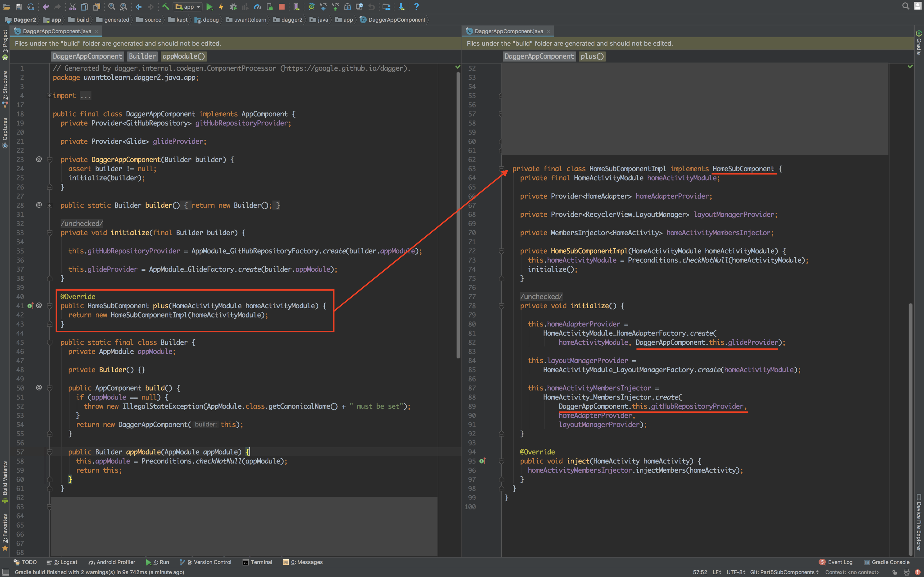Click the VCS Update Project icon
The width and height of the screenshot is (924, 577).
(323, 6)
